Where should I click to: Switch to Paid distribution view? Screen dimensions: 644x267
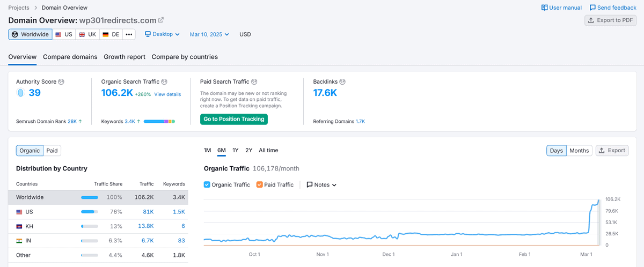(52, 151)
